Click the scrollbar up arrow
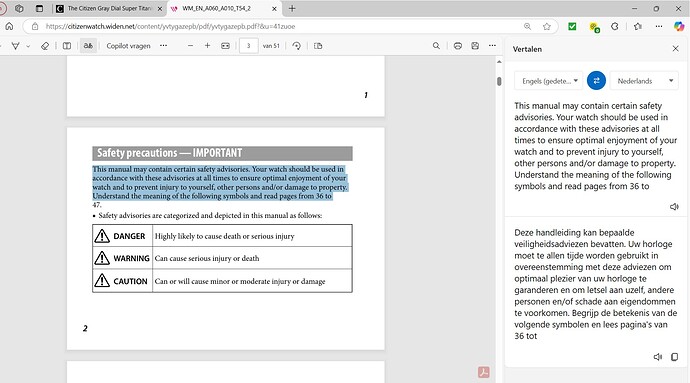 pyautogui.click(x=499, y=62)
